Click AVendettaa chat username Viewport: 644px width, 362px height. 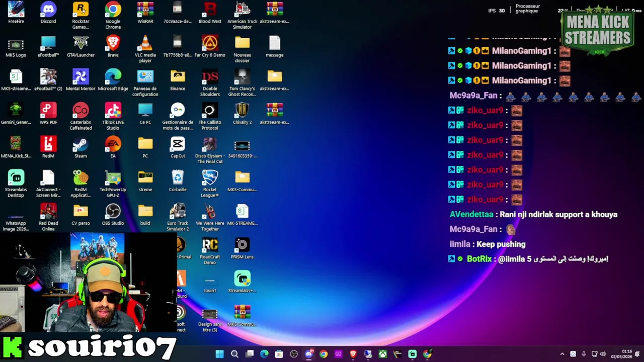pos(471,215)
